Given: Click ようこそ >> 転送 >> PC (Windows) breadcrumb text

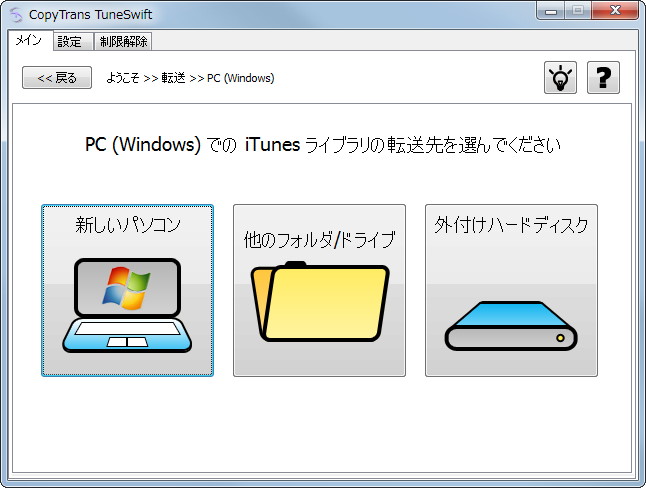Looking at the screenshot, I should (190, 78).
